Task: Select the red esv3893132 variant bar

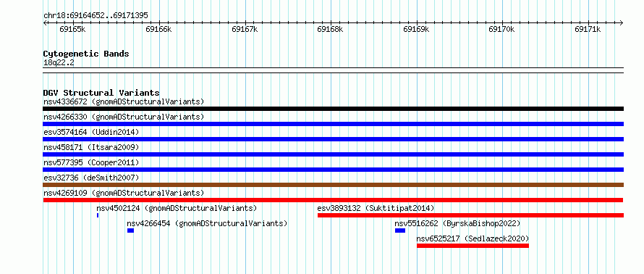Action: (x=470, y=215)
